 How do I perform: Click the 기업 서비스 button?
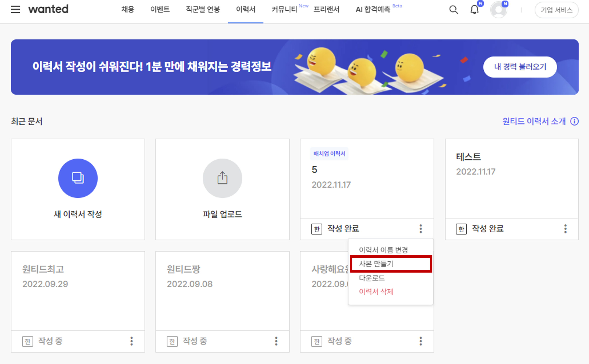[556, 10]
